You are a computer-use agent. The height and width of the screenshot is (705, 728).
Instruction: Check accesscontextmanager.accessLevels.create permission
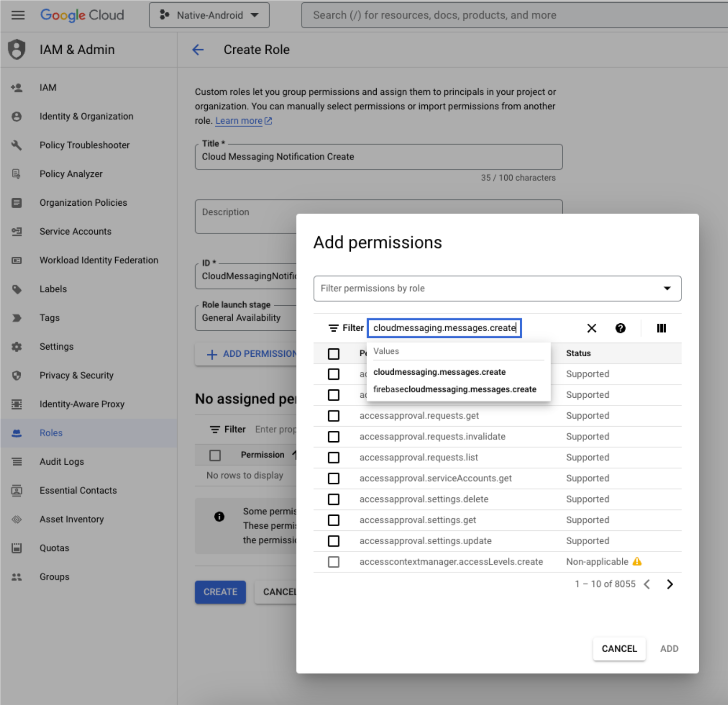tap(334, 562)
